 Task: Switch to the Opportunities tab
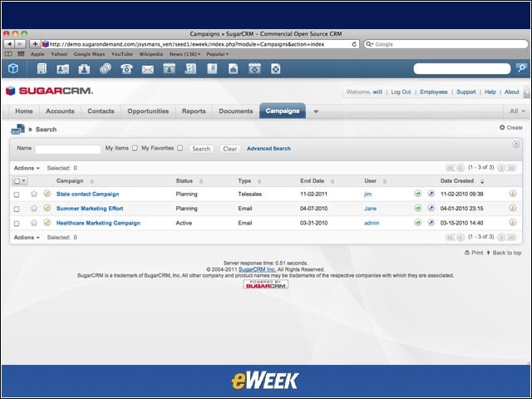pyautogui.click(x=148, y=111)
